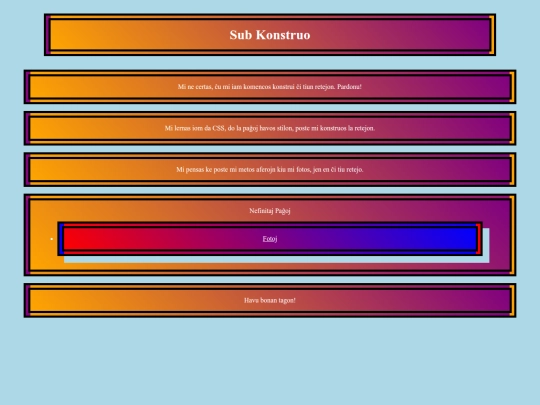The height and width of the screenshot is (405, 540).
Task: Select the paragraph ending with Pardonu!
Action: coord(270,87)
